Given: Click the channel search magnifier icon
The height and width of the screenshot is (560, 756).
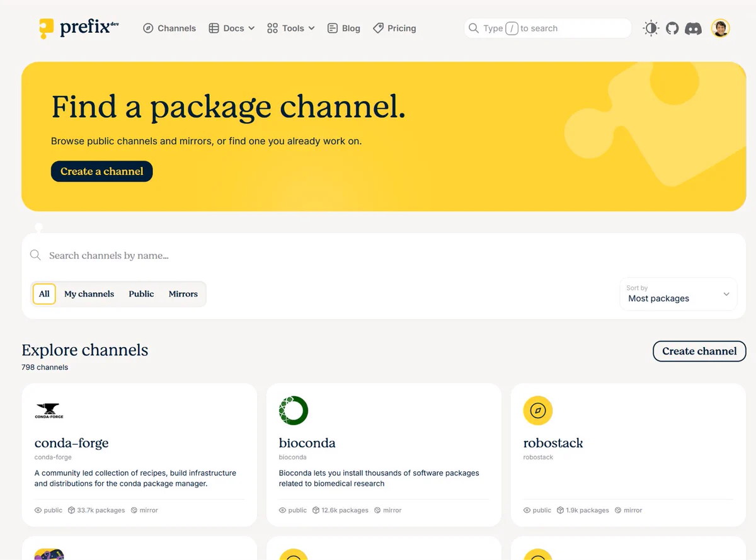Looking at the screenshot, I should click(x=35, y=255).
